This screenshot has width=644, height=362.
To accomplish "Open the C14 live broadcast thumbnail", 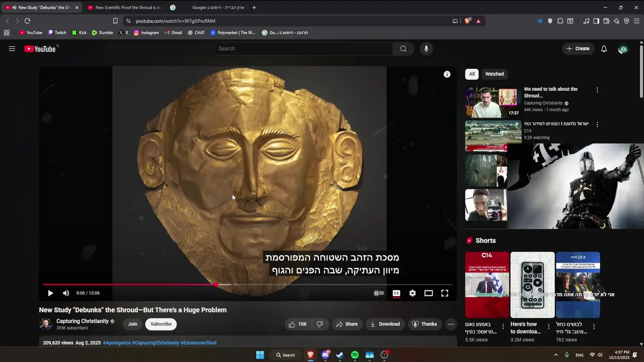I will coord(486,136).
